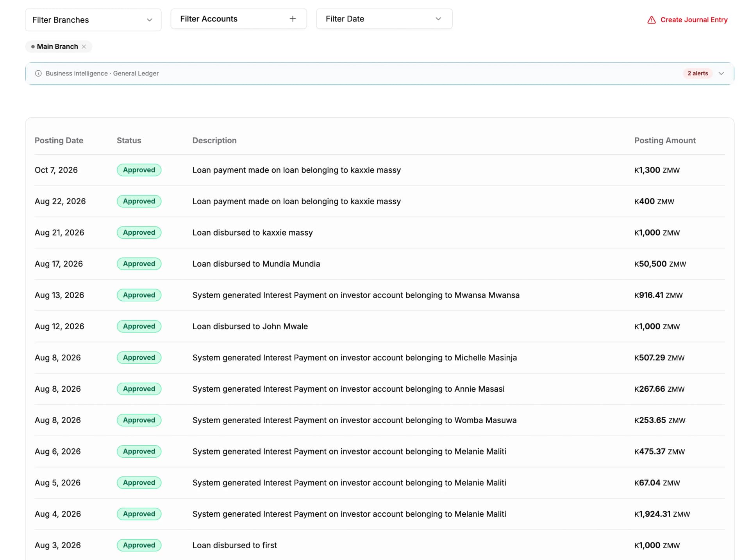The image size is (750, 560).
Task: Click Approved badge on Aug 3, 2026 row
Action: pos(139,545)
